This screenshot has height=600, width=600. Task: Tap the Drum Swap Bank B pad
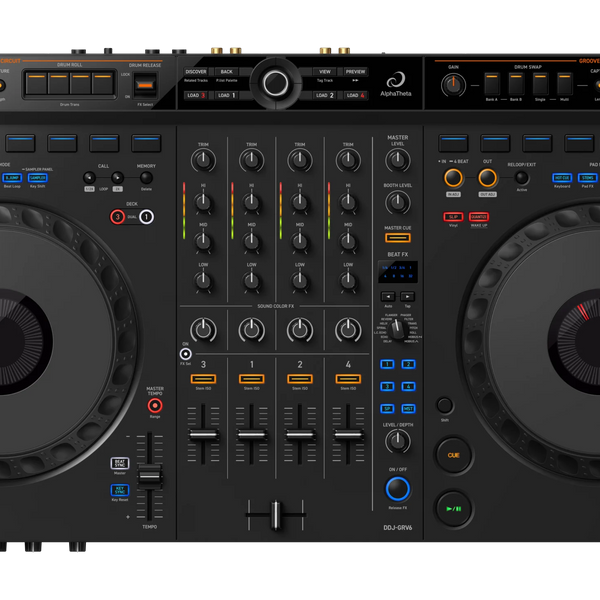pos(516,84)
